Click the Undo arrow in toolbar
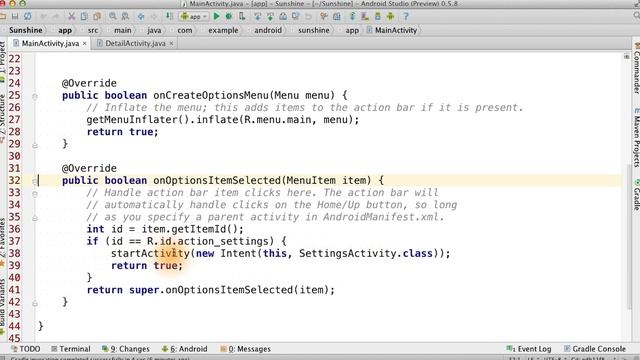The height and width of the screenshot is (360, 640). [x=43, y=16]
